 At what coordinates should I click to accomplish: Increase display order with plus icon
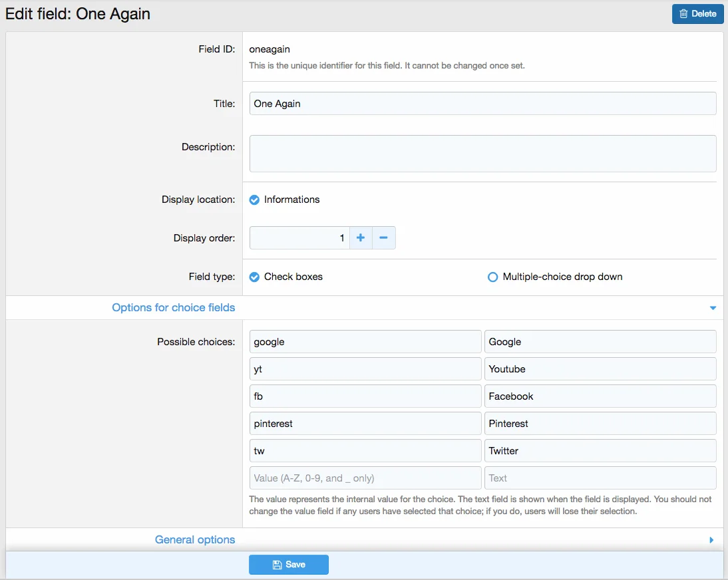[361, 238]
